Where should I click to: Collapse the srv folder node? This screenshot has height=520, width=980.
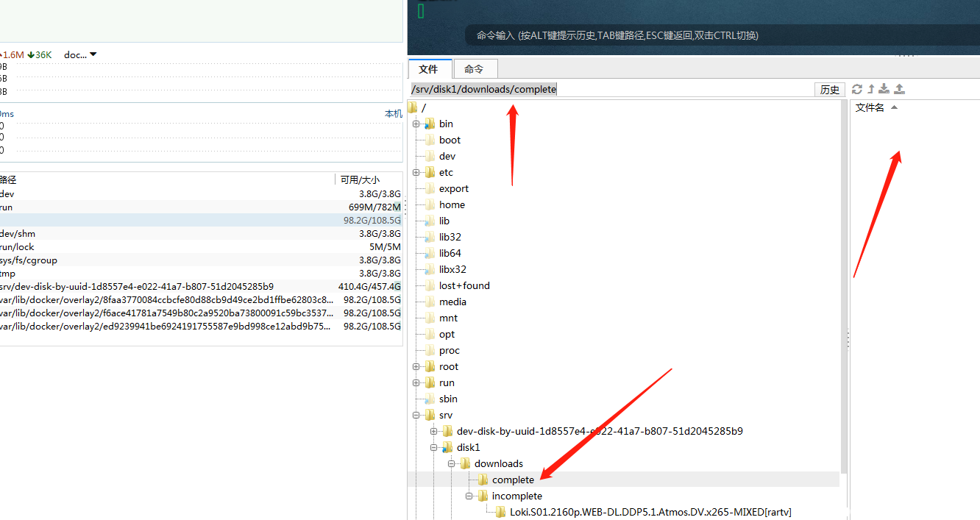pos(416,415)
